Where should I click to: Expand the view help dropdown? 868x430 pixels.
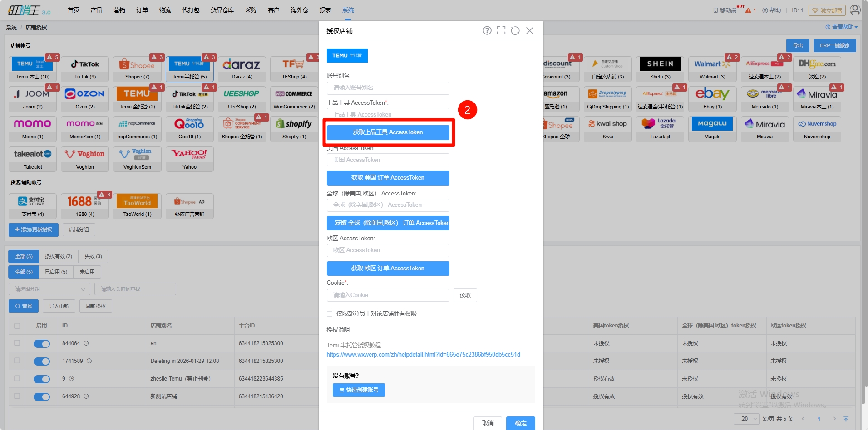842,27
